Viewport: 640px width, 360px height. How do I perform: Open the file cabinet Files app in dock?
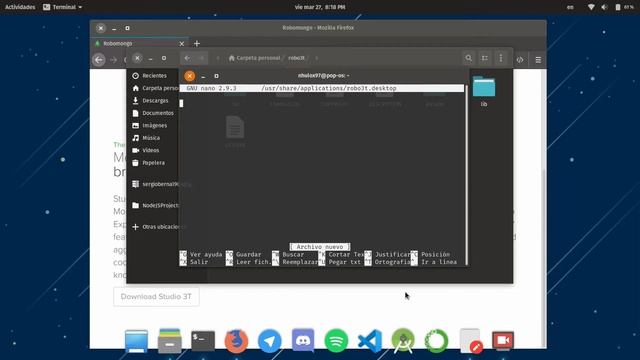[x=169, y=340]
